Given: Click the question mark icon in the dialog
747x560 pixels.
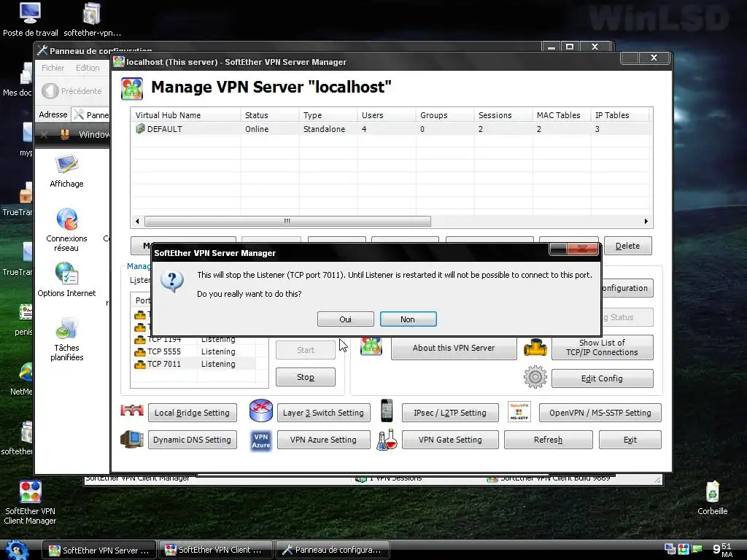Looking at the screenshot, I should [x=172, y=281].
